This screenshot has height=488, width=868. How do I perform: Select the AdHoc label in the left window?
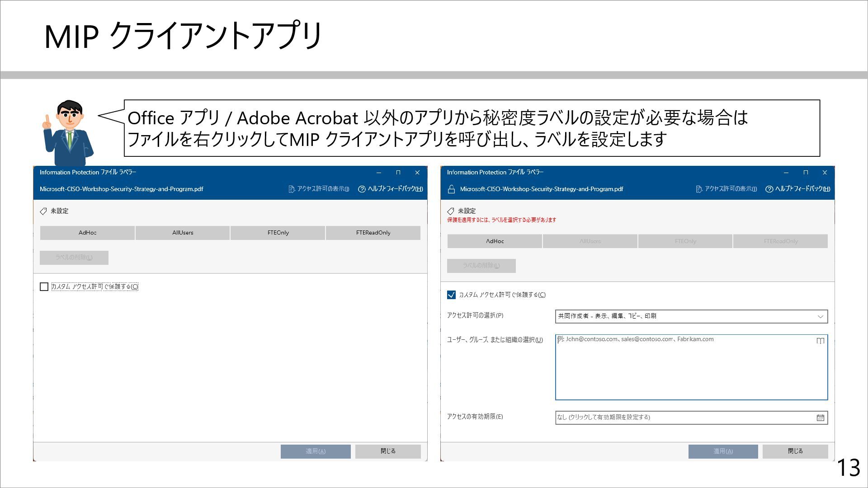pyautogui.click(x=87, y=233)
